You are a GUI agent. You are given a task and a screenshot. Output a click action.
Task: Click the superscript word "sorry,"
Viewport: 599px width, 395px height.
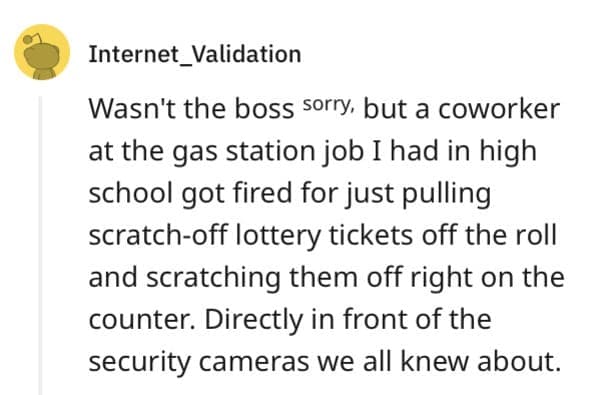[329, 105]
